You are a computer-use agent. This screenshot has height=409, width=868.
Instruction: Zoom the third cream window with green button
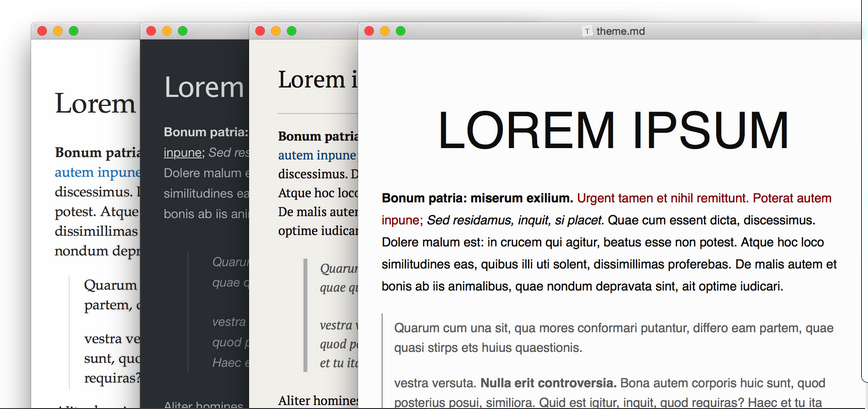291,31
